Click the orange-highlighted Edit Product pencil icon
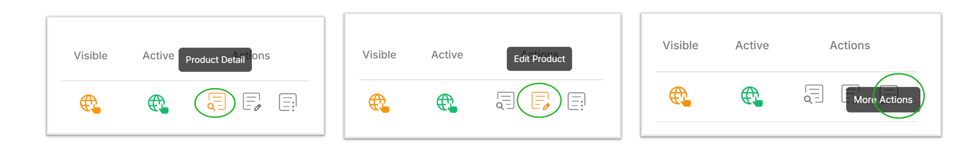Image resolution: width=980 pixels, height=151 pixels. (x=541, y=101)
